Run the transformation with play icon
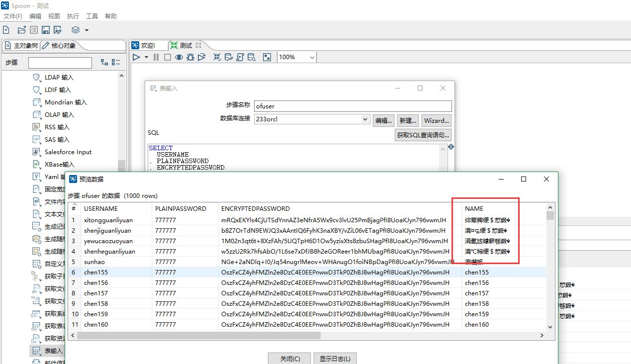The width and height of the screenshot is (631, 364). tap(136, 57)
